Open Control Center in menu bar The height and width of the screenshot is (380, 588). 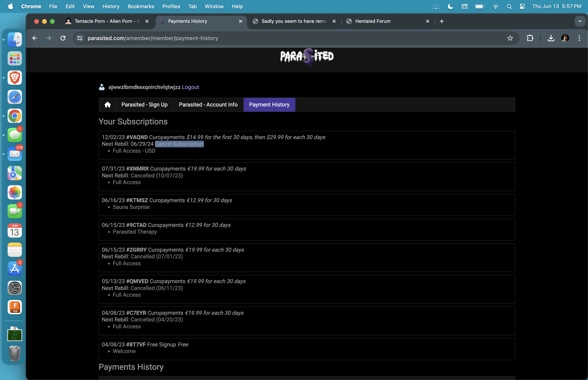tap(522, 6)
